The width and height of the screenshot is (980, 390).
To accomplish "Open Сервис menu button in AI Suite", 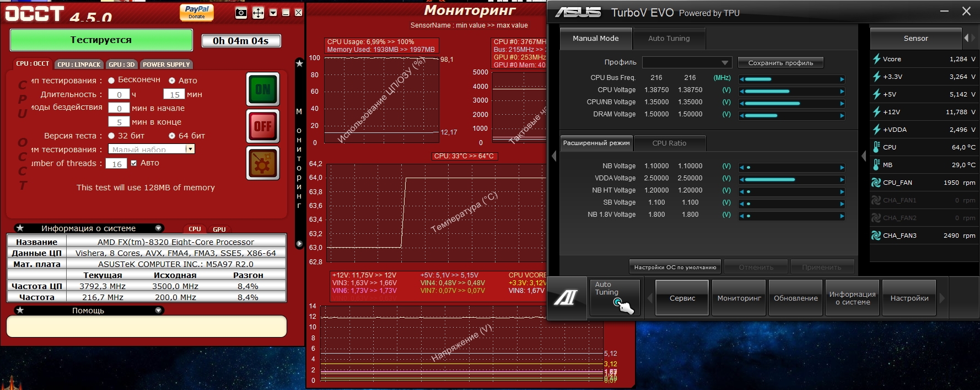I will (682, 298).
